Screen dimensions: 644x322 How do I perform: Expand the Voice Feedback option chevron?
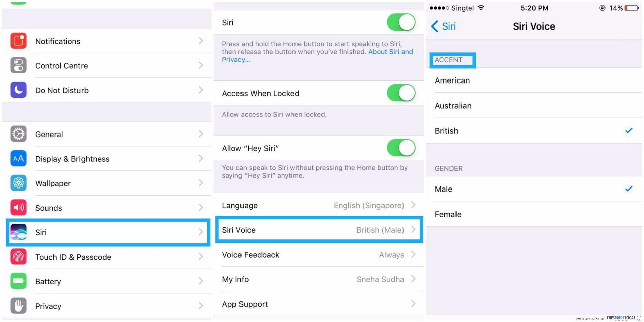[x=413, y=255]
